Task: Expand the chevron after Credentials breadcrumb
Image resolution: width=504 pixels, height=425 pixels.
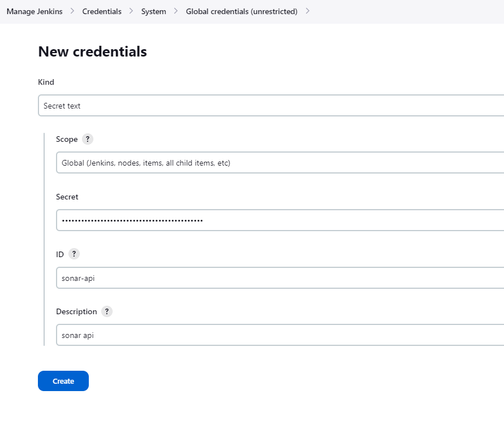Action: pyautogui.click(x=131, y=11)
